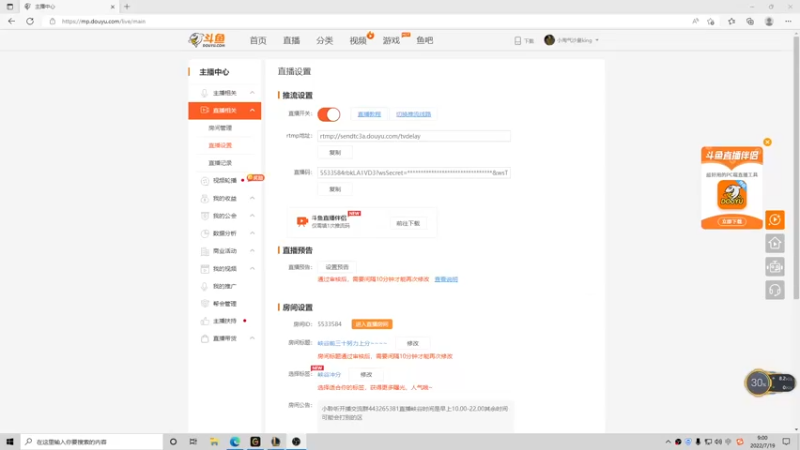Expand the 数据分析 sidebar section
The image size is (800, 450).
[x=252, y=233]
